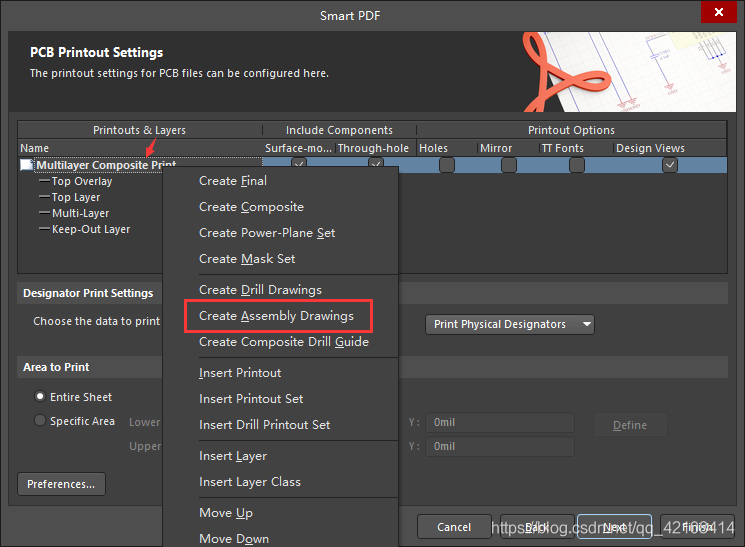The image size is (745, 547).
Task: Select Create Final in the context menu
Action: (x=233, y=181)
